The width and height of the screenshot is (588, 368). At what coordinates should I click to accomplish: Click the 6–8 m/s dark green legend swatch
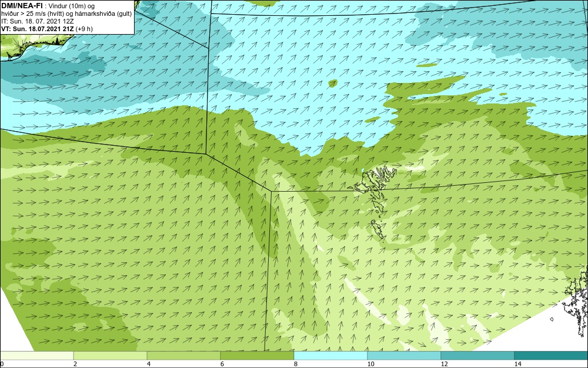pyautogui.click(x=258, y=355)
